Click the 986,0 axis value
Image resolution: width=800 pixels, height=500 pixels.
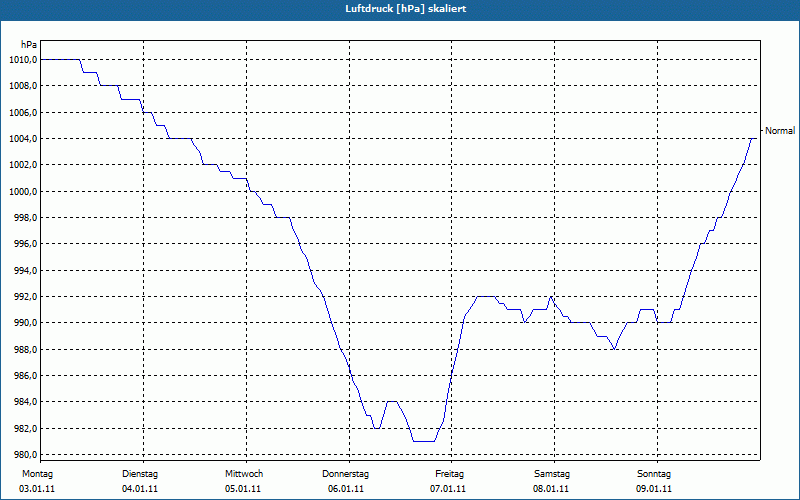[25, 376]
